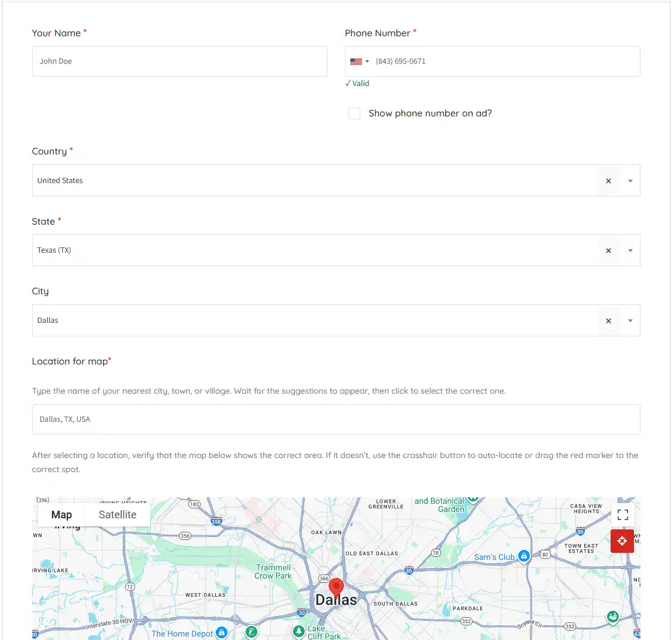
Task: Click the Lake Cliff Park map icon
Action: (299, 631)
